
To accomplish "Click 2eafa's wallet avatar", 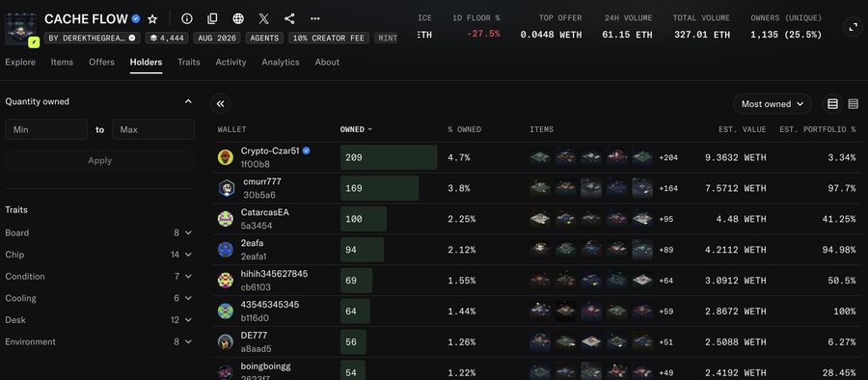I will coord(226,249).
